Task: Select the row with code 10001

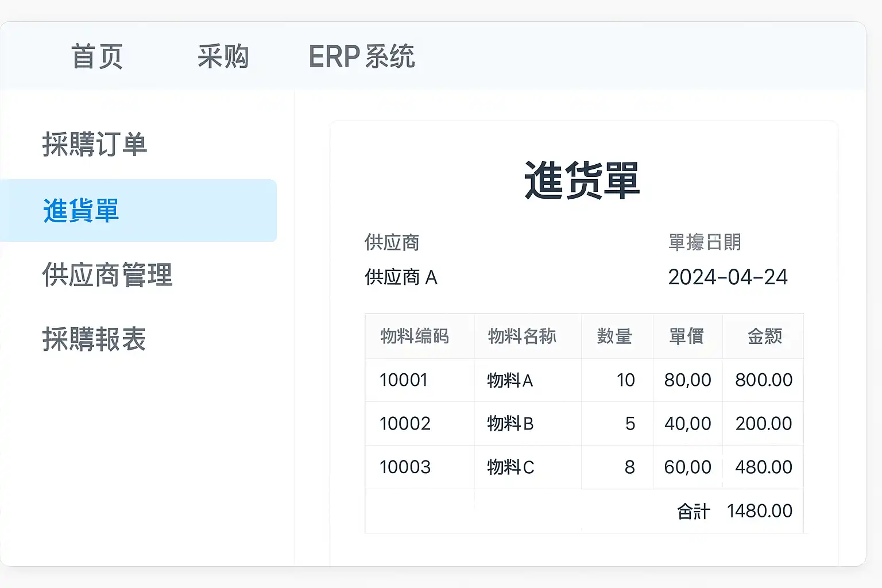Action: pos(404,380)
